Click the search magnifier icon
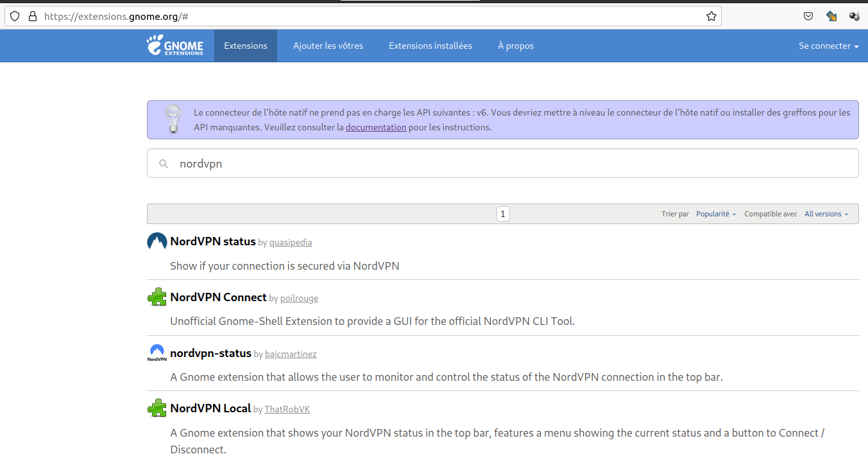This screenshot has height=463, width=868. coord(164,164)
